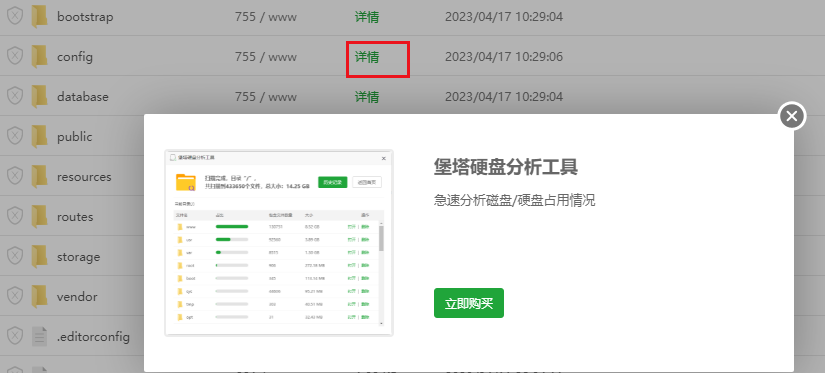Click the 急速分析磁盘/硬盘占用情况 description text
This screenshot has width=825, height=373.
pos(515,200)
